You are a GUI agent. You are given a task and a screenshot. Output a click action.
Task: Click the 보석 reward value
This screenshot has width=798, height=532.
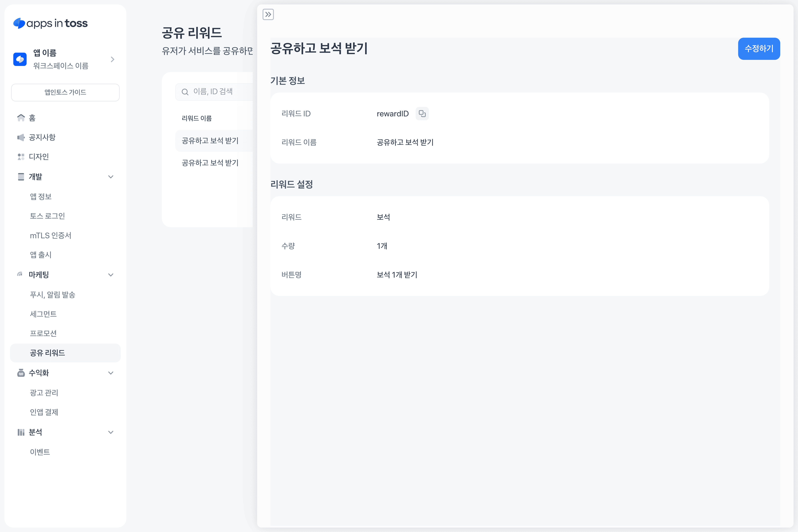point(383,217)
